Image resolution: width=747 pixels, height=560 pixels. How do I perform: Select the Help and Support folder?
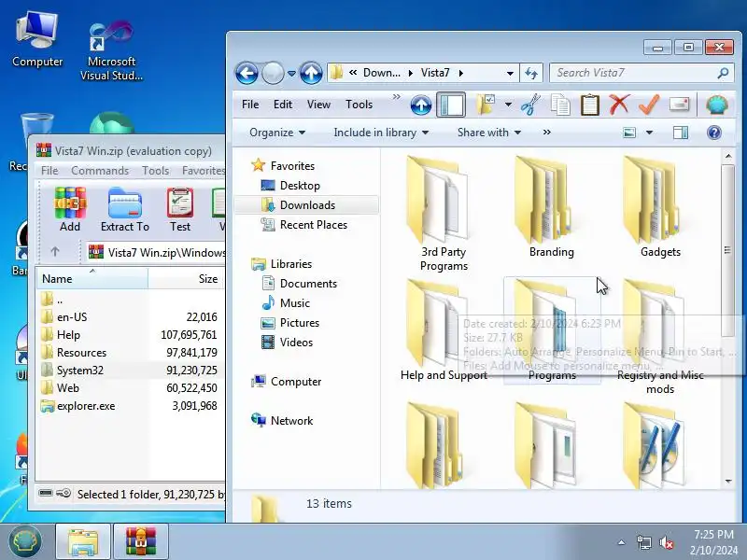[x=443, y=330]
